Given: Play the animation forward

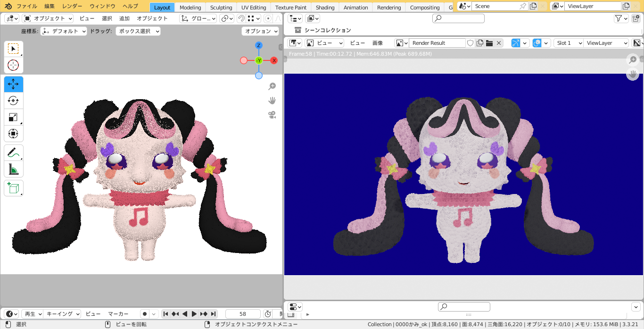Looking at the screenshot, I should [x=194, y=314].
